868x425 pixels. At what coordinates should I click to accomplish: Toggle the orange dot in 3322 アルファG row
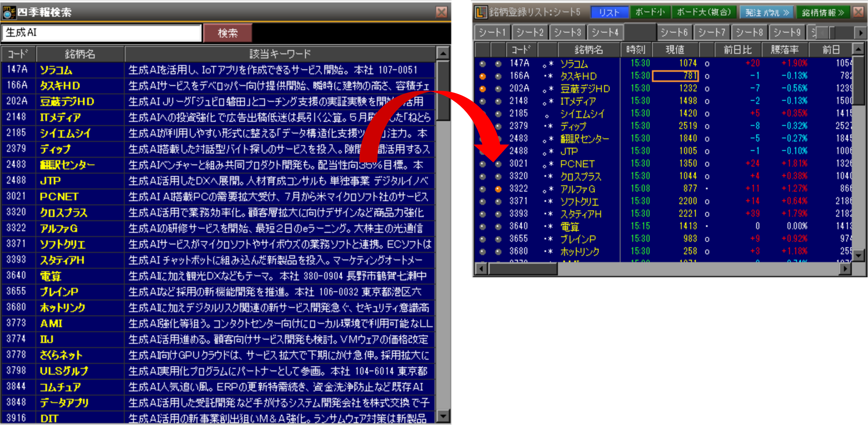click(498, 189)
